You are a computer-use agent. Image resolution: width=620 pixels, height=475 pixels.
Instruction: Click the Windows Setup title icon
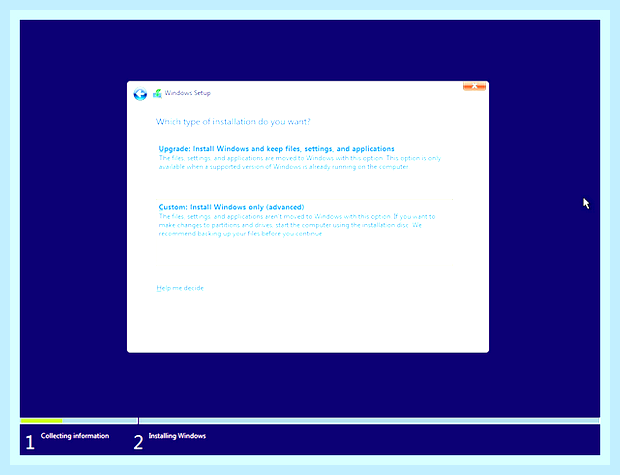(x=157, y=94)
